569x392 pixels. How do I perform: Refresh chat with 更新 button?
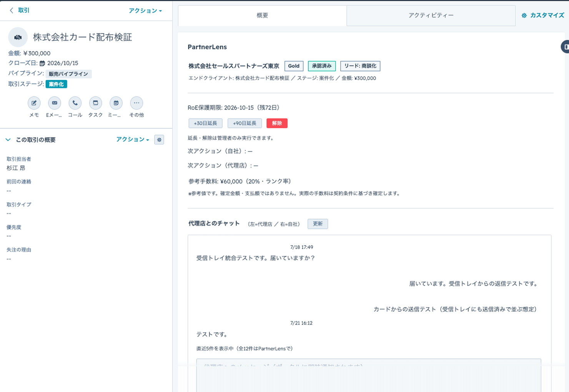318,224
